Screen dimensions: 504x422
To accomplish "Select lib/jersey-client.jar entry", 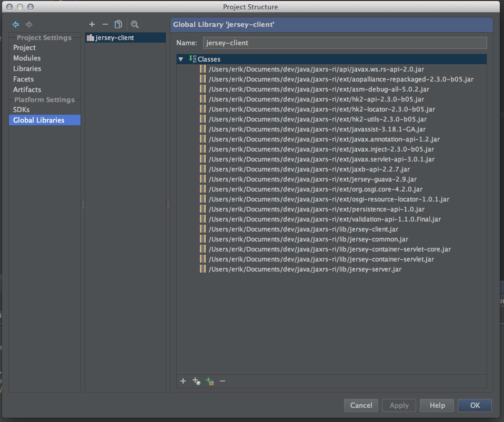I will (304, 229).
